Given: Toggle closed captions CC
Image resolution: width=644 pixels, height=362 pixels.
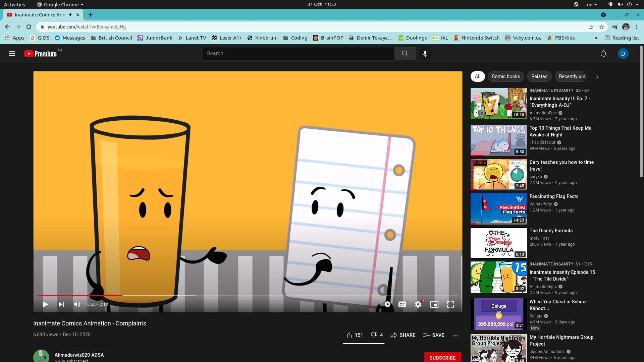Looking at the screenshot, I should [402, 304].
